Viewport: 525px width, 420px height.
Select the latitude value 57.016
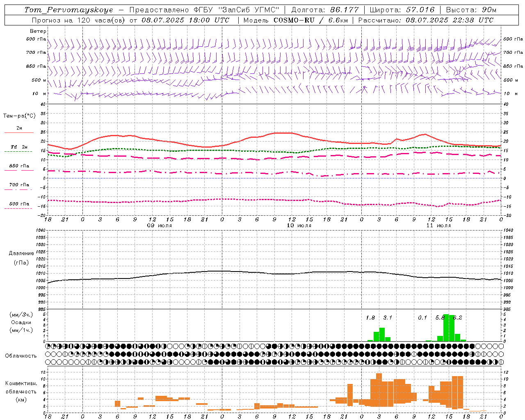pyautogui.click(x=420, y=10)
